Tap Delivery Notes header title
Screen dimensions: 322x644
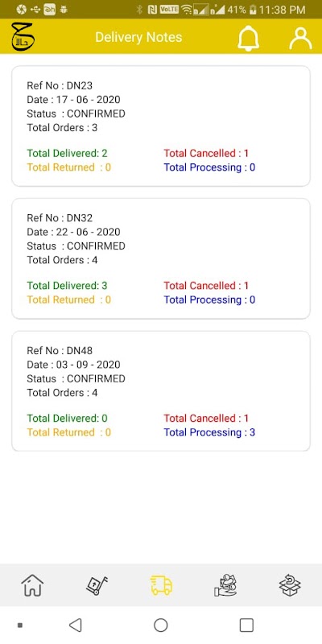[x=138, y=37]
